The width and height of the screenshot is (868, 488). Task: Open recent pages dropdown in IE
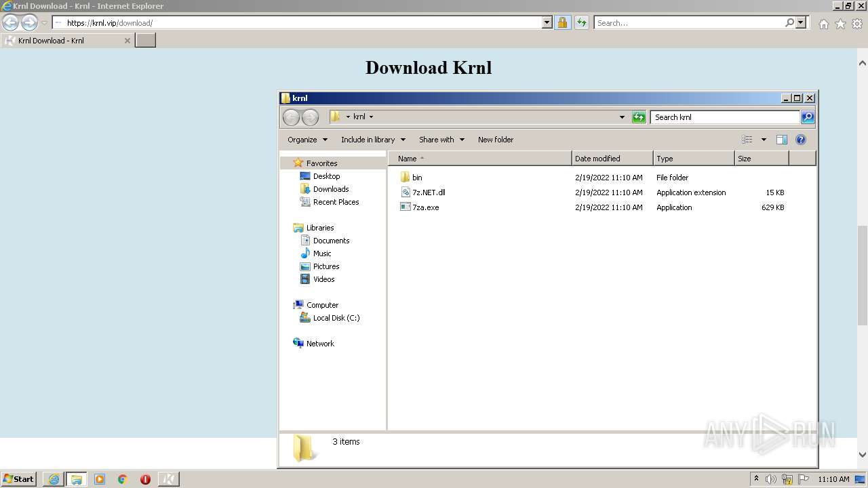pos(44,23)
